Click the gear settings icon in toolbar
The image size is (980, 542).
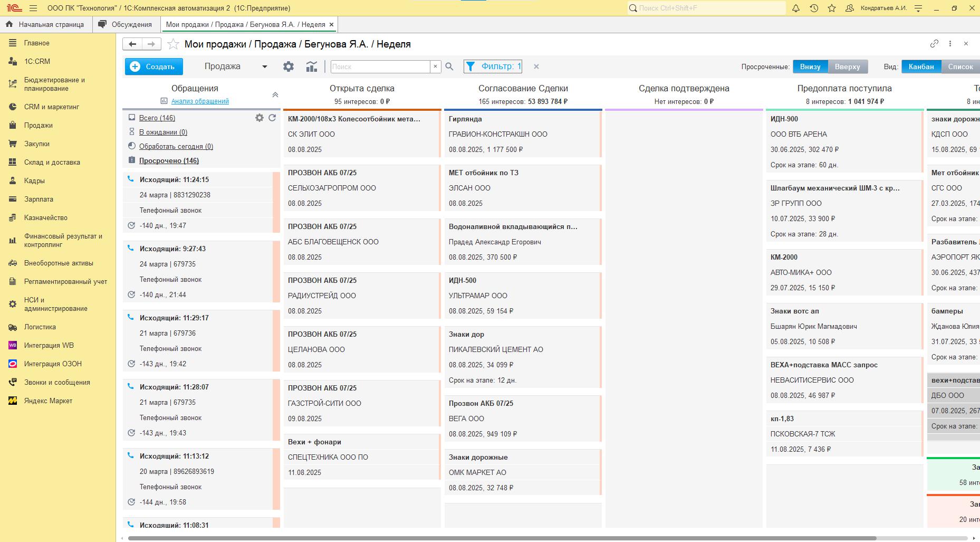coord(288,66)
